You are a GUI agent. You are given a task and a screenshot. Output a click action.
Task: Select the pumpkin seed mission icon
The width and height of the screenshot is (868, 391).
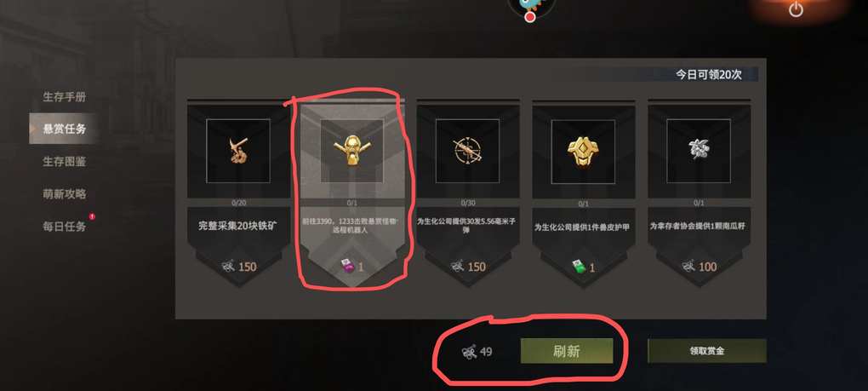tap(699, 151)
